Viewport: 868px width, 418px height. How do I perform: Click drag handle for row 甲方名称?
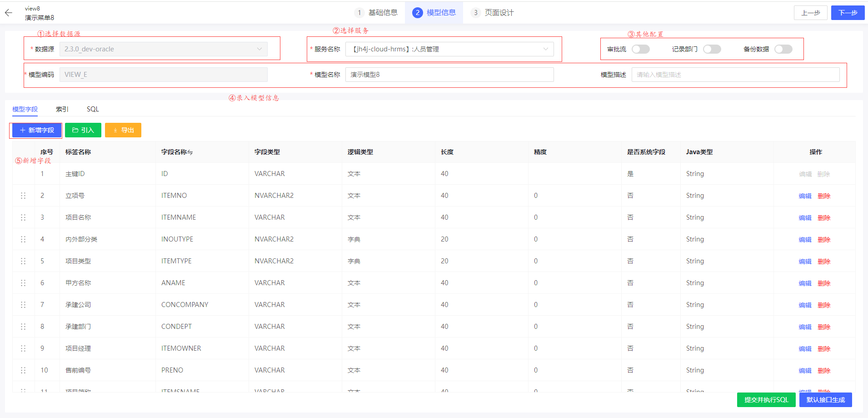pos(23,283)
